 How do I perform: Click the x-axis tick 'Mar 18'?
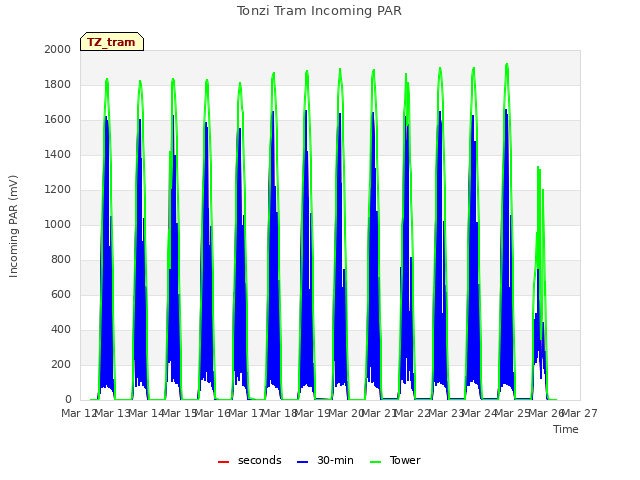coord(279,413)
